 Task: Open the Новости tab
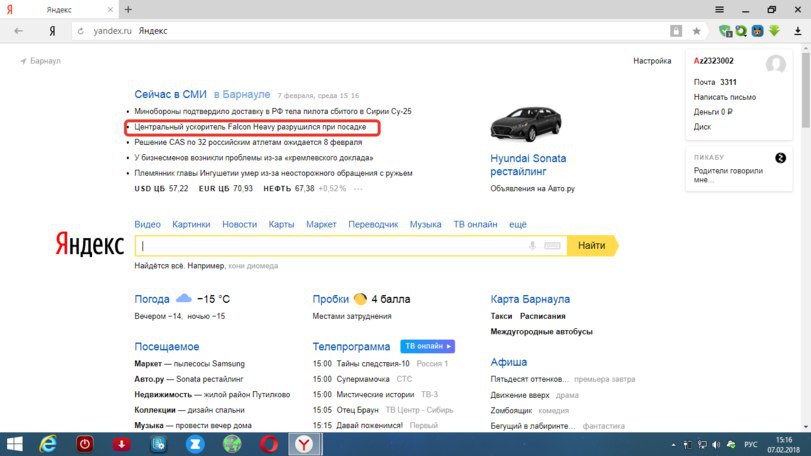click(239, 224)
